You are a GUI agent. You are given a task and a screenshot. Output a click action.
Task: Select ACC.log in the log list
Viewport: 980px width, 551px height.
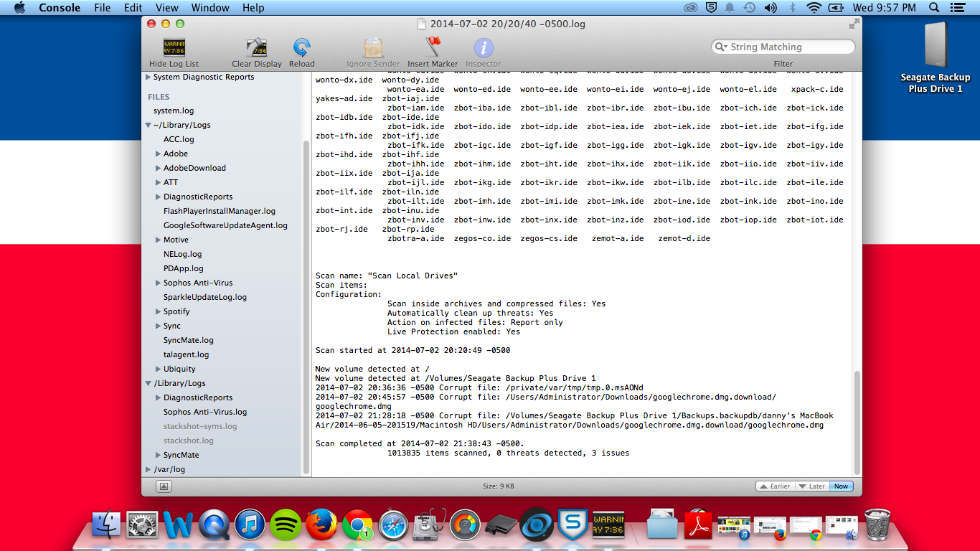click(x=179, y=139)
